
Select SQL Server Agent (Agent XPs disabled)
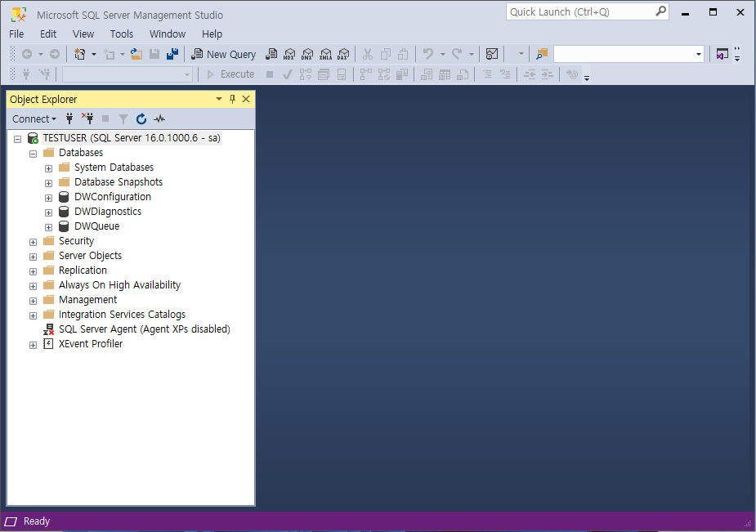(x=144, y=329)
